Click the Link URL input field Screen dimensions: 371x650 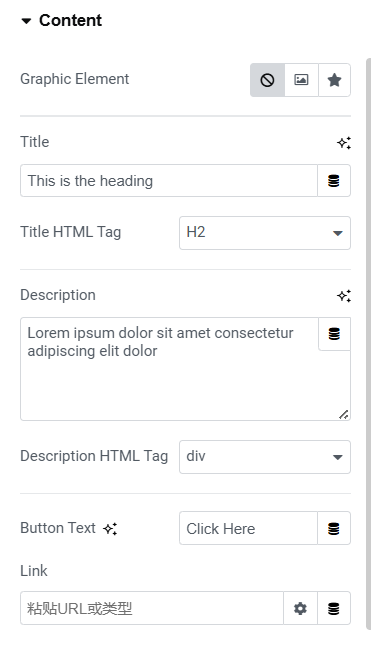click(x=152, y=609)
